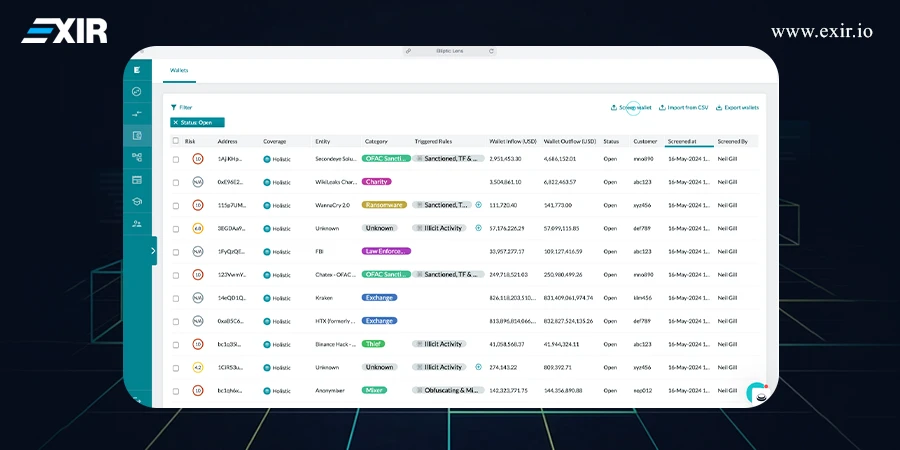Click risk score 10 badge for 1Aj KHp row
The height and width of the screenshot is (450, 900).
coord(197,159)
